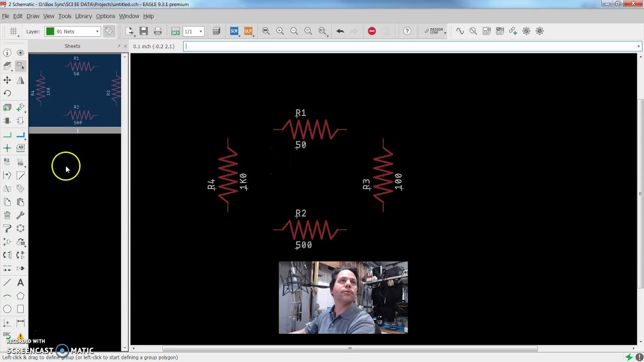
Task: Click in the command line input field
Action: coord(413,46)
